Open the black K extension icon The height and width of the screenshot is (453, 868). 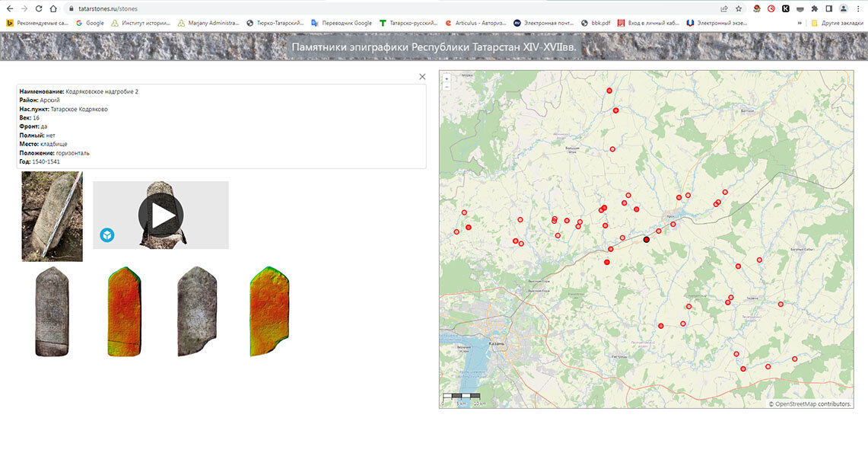(786, 9)
